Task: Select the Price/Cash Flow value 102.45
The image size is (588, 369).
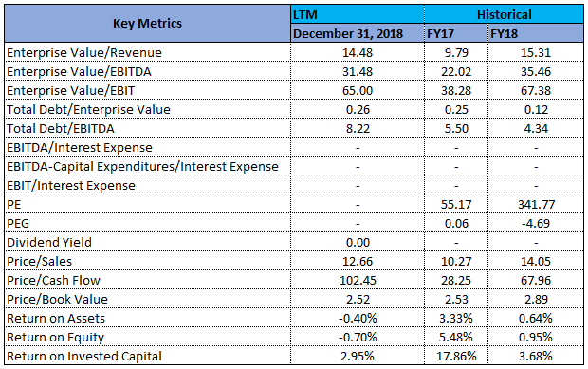Action: 358,280
